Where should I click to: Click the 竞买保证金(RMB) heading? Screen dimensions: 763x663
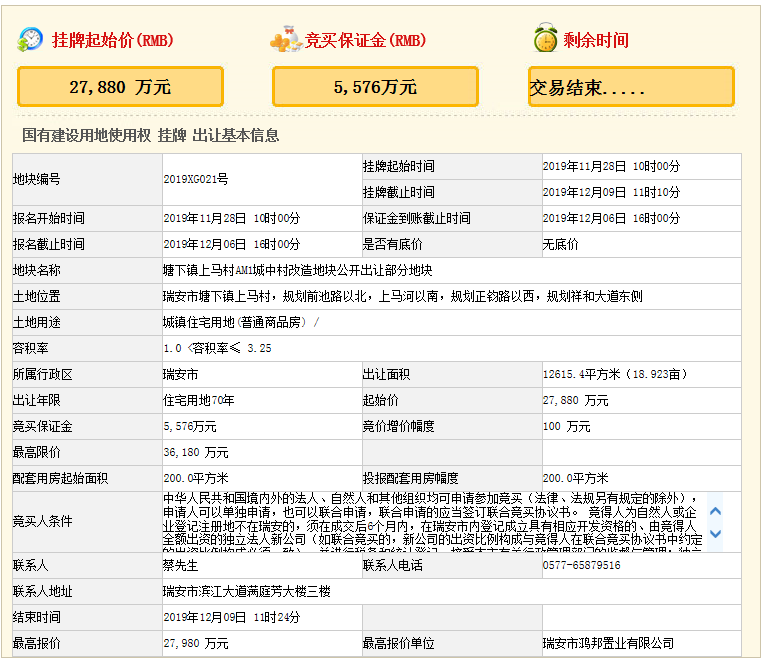[x=366, y=41]
